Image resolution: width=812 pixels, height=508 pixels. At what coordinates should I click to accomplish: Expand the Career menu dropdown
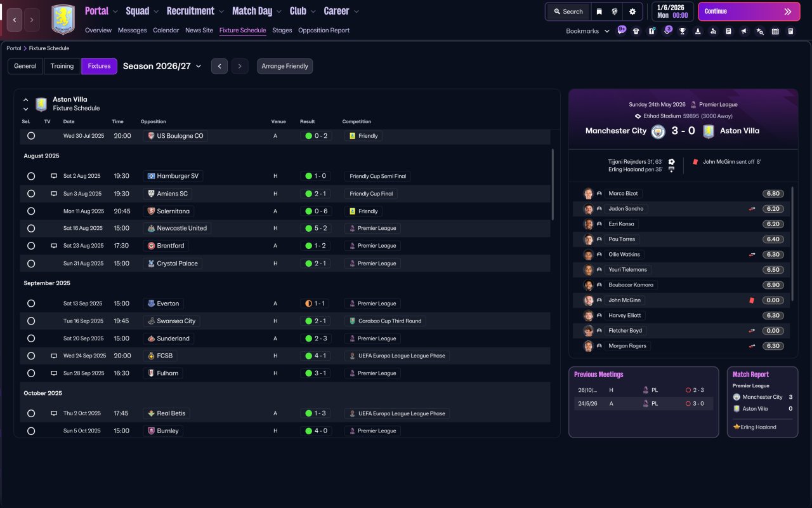click(x=356, y=11)
